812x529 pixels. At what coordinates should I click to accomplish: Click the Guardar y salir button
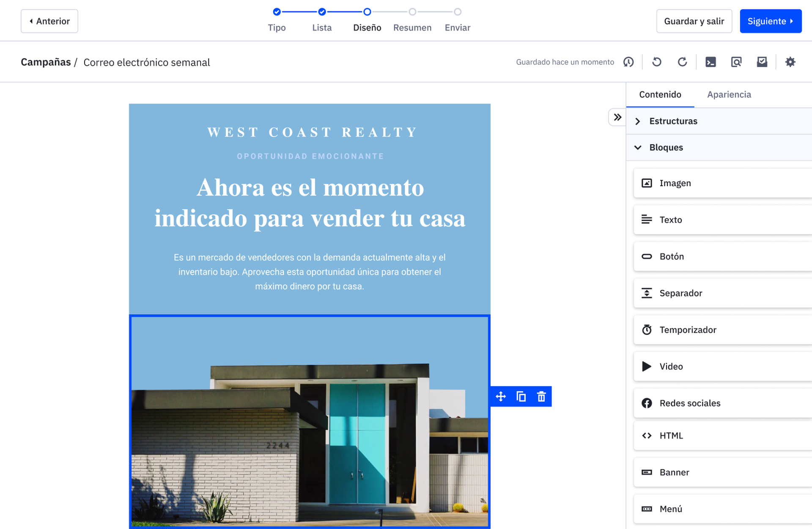tap(694, 21)
